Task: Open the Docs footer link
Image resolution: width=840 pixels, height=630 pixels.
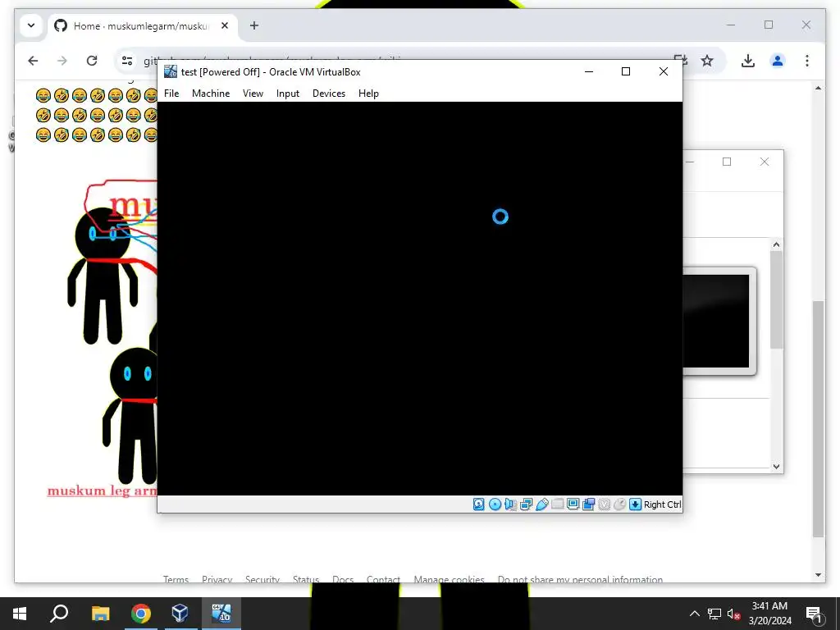Action: click(x=343, y=578)
